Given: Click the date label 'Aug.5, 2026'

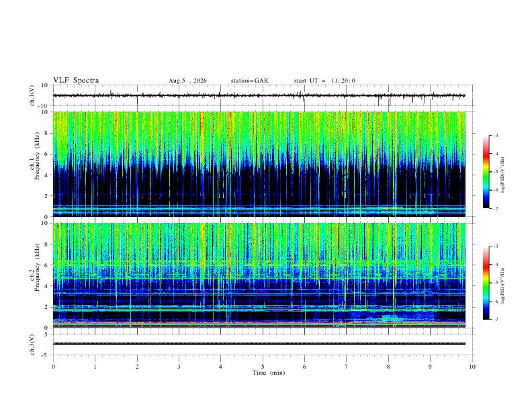Looking at the screenshot, I should [x=187, y=81].
